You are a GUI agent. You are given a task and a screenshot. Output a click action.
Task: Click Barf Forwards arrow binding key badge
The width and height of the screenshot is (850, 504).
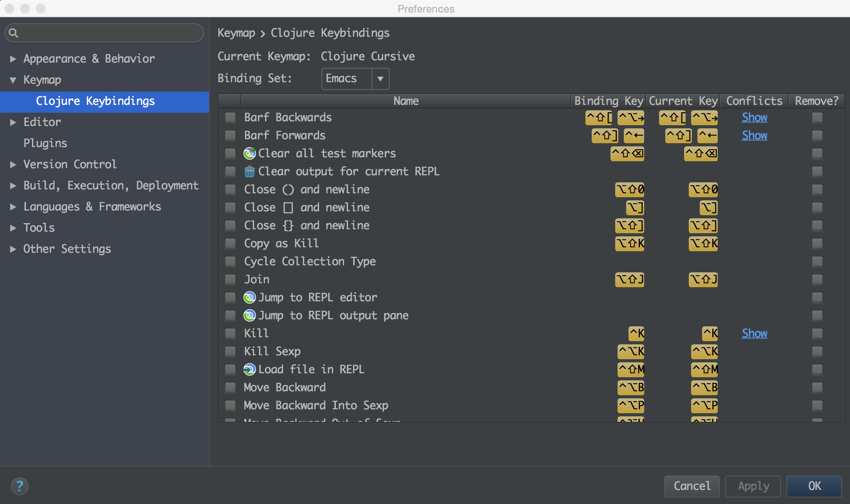point(634,135)
